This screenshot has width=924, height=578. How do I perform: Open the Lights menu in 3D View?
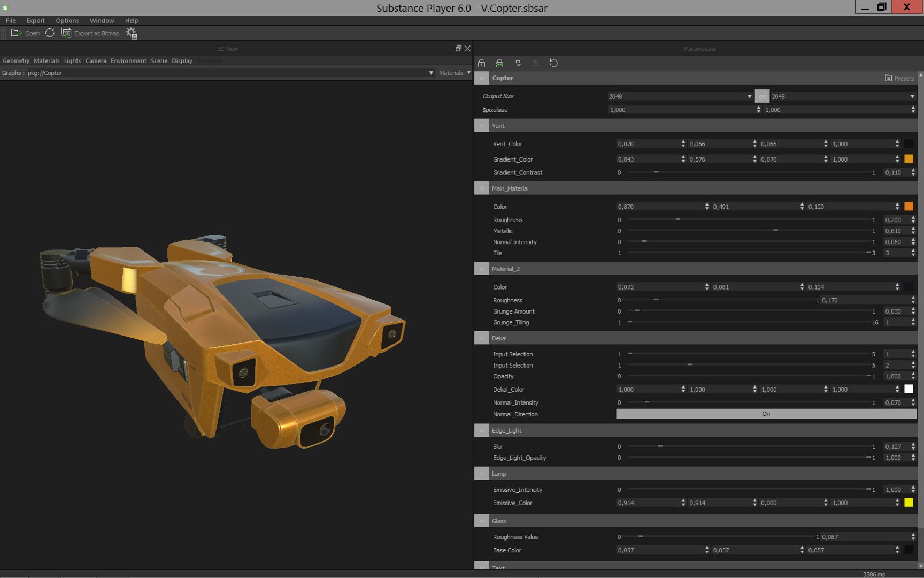tap(72, 61)
